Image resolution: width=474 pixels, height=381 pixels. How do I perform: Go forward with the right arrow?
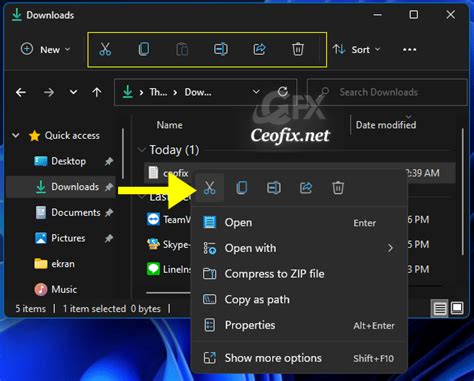(x=49, y=92)
